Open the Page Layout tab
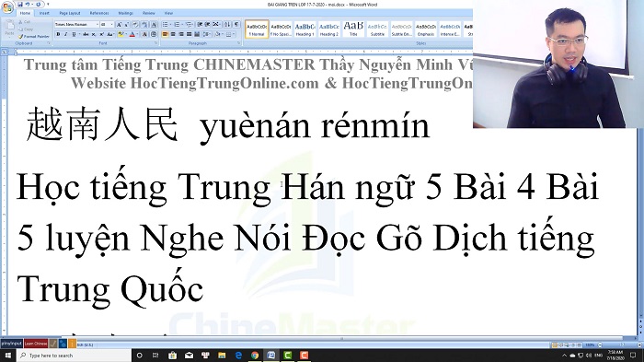Screen dimensions: 644x362 (70, 13)
